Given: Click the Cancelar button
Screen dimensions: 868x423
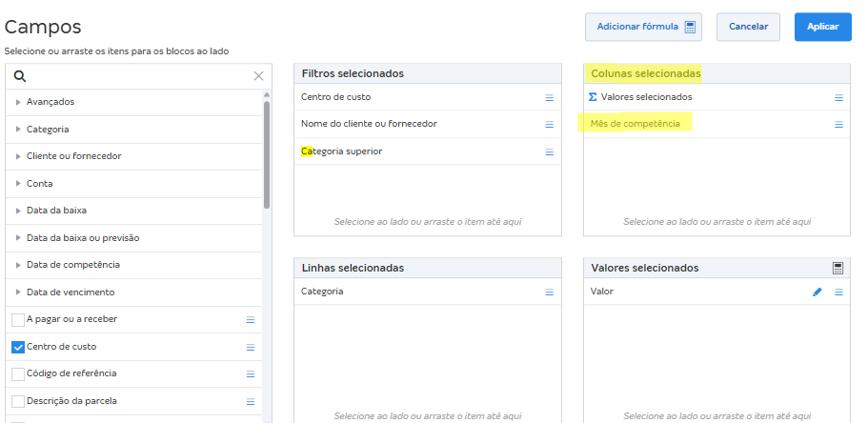Looking at the screenshot, I should (748, 27).
